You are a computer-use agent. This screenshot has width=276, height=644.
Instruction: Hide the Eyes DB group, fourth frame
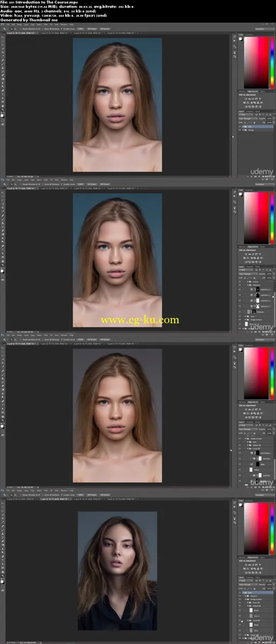click(240, 602)
